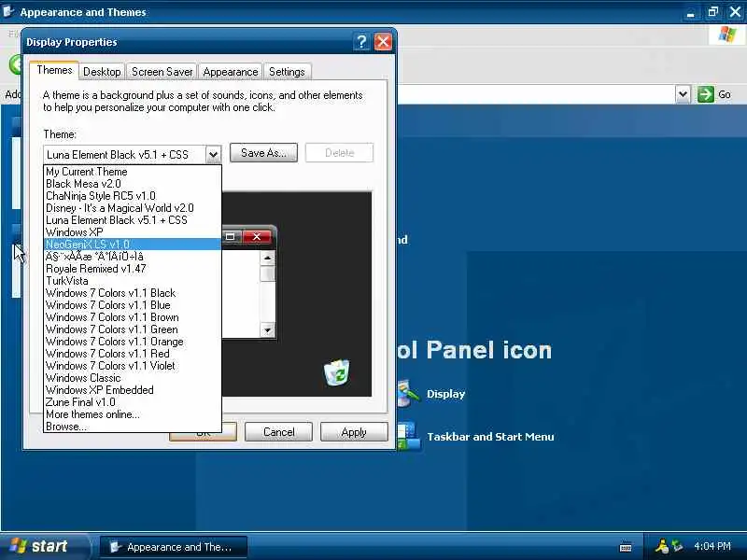Open the Display link in Control Panel
This screenshot has width=747, height=560.
click(x=445, y=394)
